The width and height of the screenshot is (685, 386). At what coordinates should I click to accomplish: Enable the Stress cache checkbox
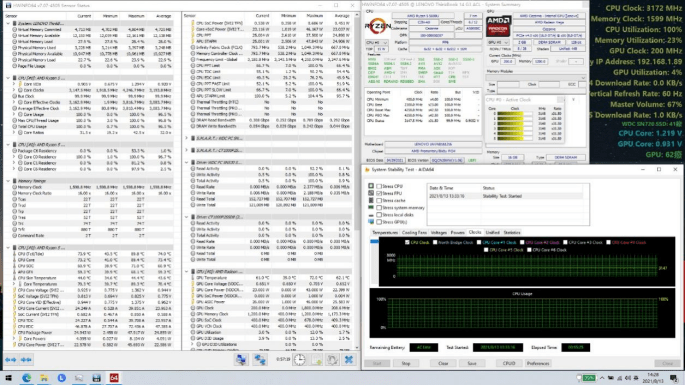coord(379,200)
